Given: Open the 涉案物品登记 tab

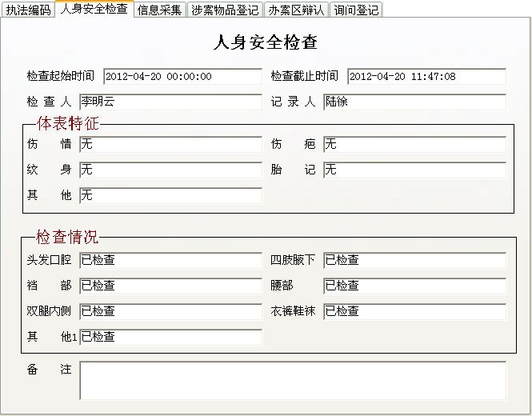Looking at the screenshot, I should [x=225, y=10].
